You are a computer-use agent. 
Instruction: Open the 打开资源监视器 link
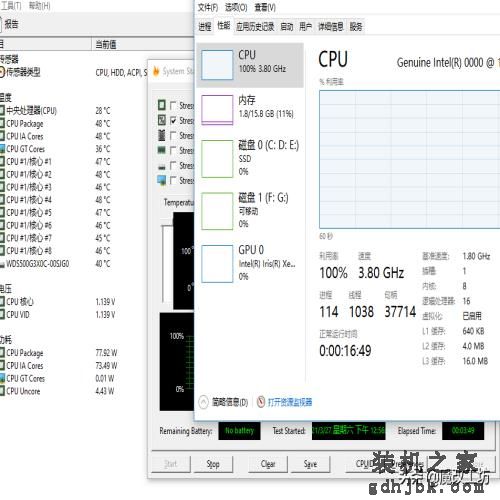[290, 402]
